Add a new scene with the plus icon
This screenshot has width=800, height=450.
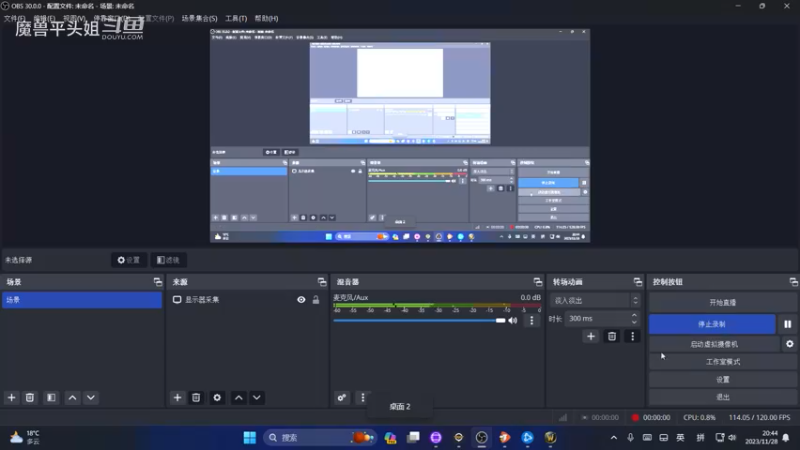pyautogui.click(x=11, y=397)
